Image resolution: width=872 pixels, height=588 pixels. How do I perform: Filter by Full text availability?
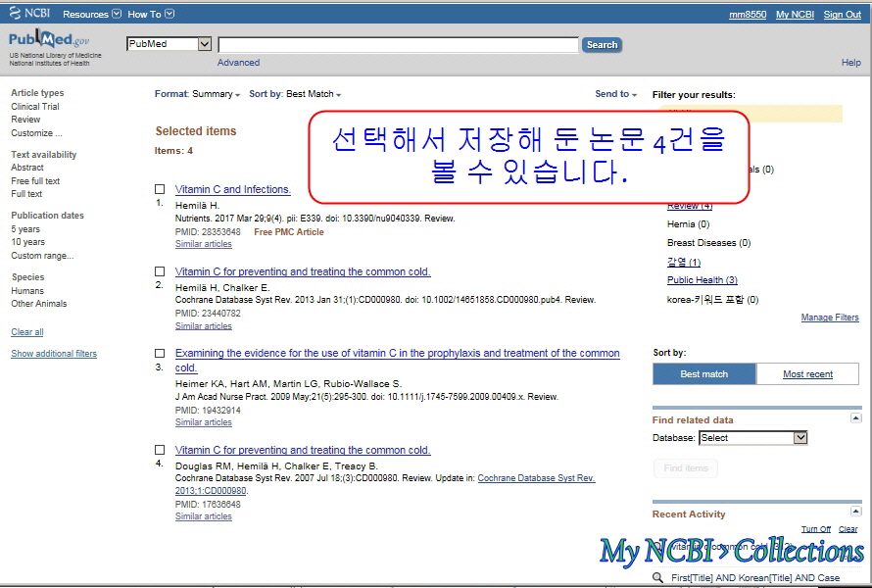[26, 194]
